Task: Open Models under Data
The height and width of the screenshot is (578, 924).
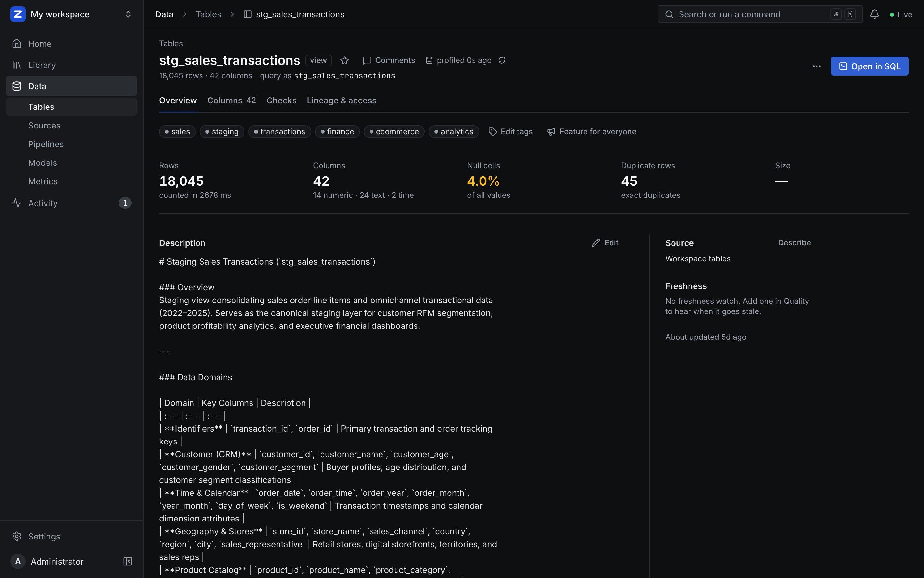Action: 72,162
